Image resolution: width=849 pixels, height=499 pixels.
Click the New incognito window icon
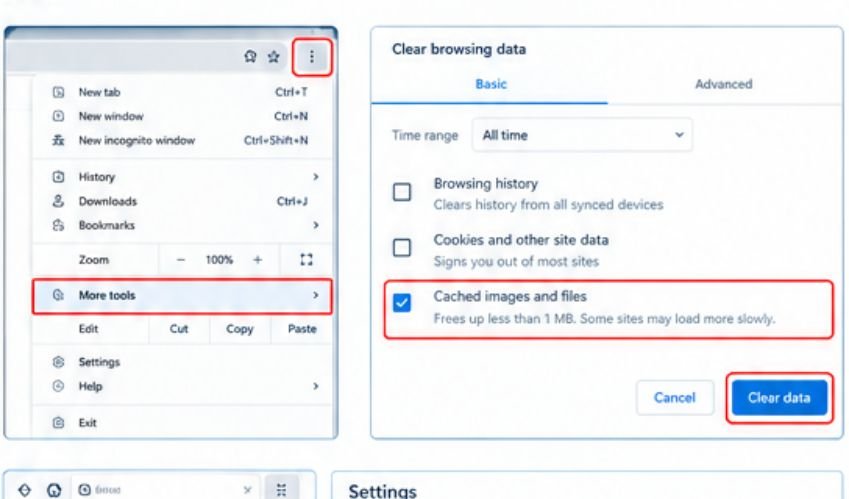pos(58,140)
